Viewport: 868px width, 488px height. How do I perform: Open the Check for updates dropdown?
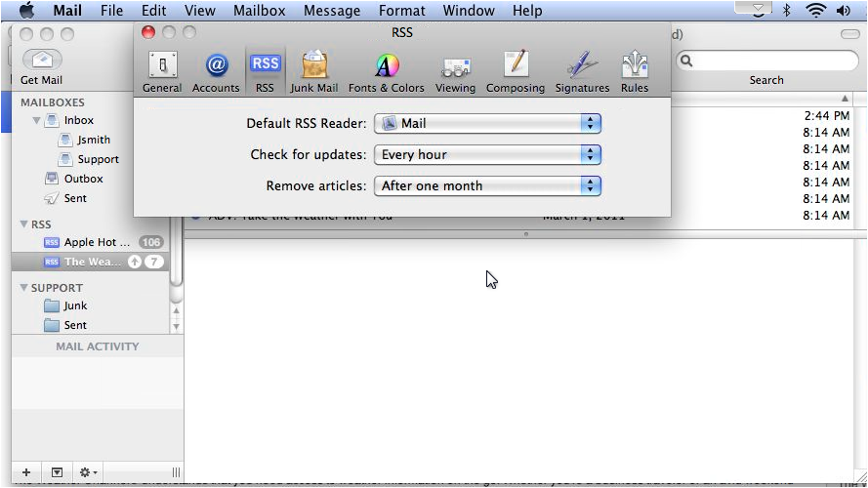[x=487, y=155]
